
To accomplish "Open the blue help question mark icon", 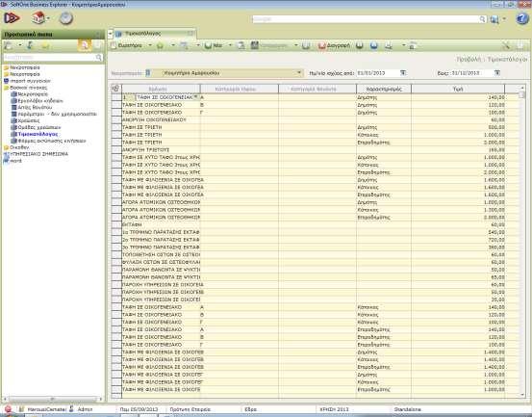I will (x=522, y=18).
